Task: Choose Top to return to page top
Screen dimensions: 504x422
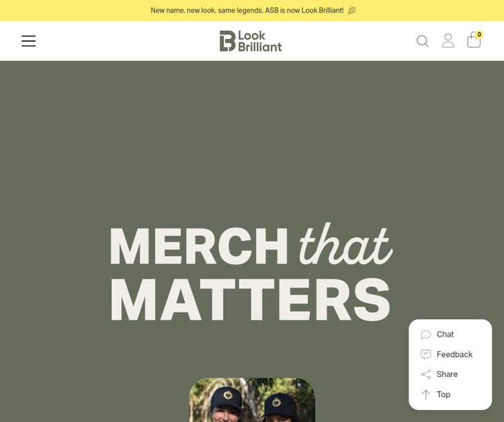Action: [x=444, y=394]
